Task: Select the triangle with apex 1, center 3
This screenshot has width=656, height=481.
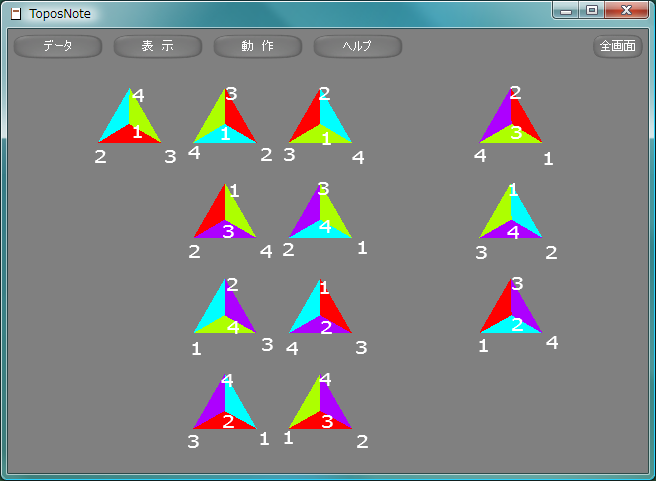Action: click(225, 211)
